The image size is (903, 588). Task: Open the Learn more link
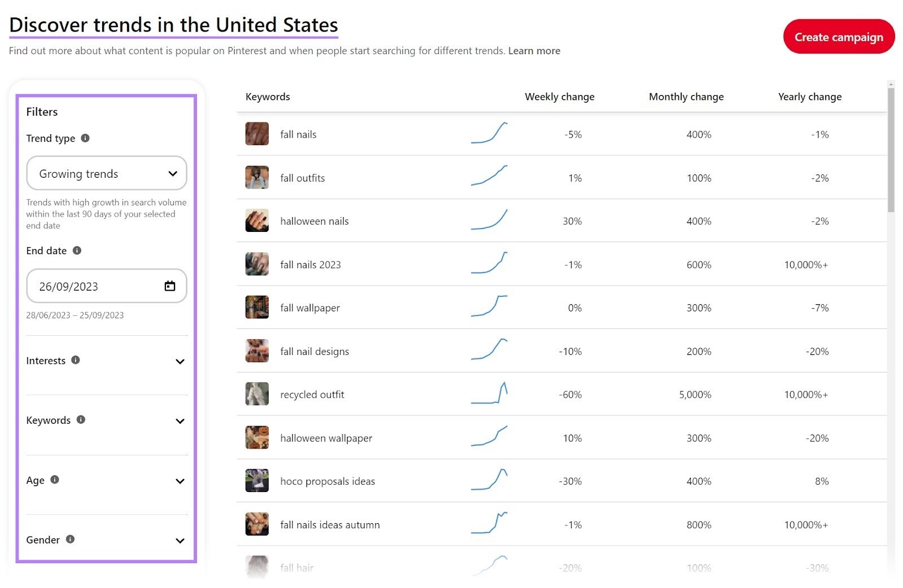[x=533, y=50]
